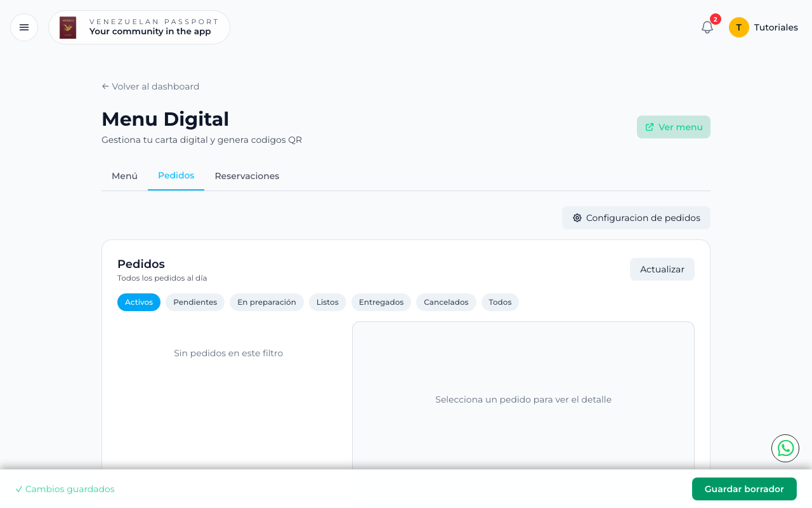Viewport: 812px width, 508px height.
Task: Click the red notification count badge
Action: [716, 19]
